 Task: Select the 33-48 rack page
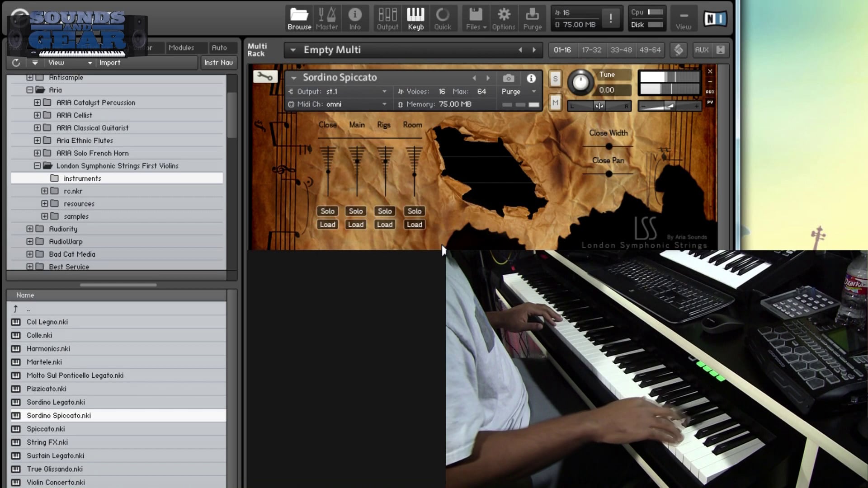point(621,50)
